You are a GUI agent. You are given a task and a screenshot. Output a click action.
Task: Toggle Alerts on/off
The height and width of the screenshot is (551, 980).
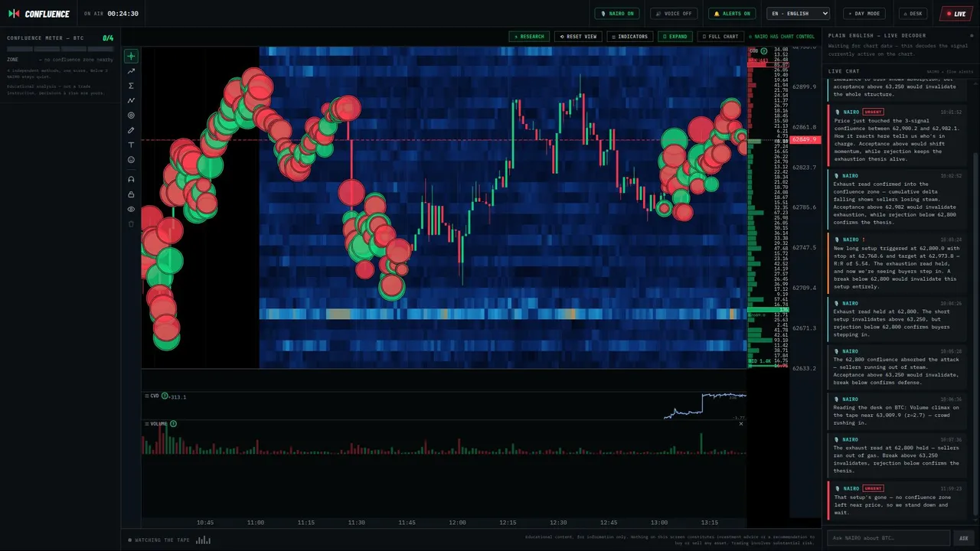click(x=732, y=13)
